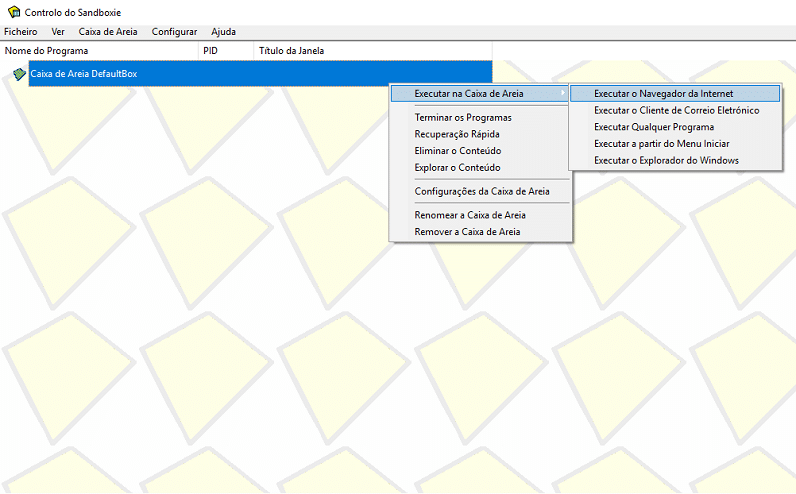Image resolution: width=796 pixels, height=494 pixels.
Task: Open the Ver menu
Action: click(x=58, y=31)
